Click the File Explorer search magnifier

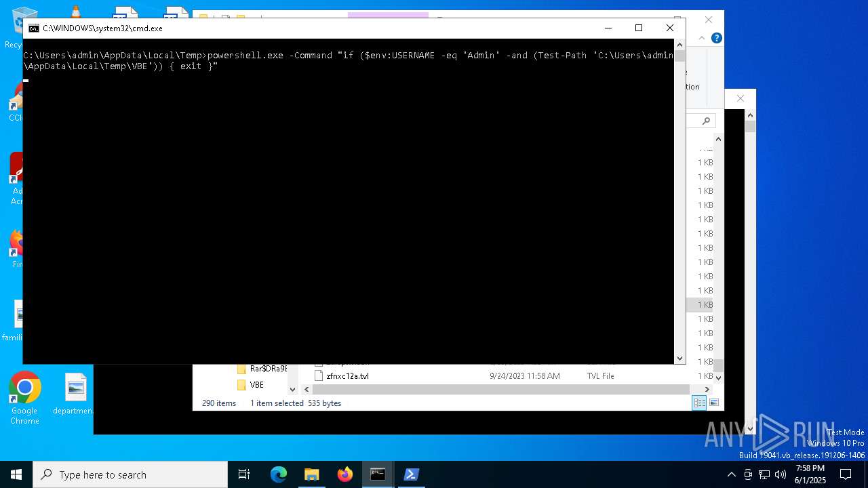point(706,121)
